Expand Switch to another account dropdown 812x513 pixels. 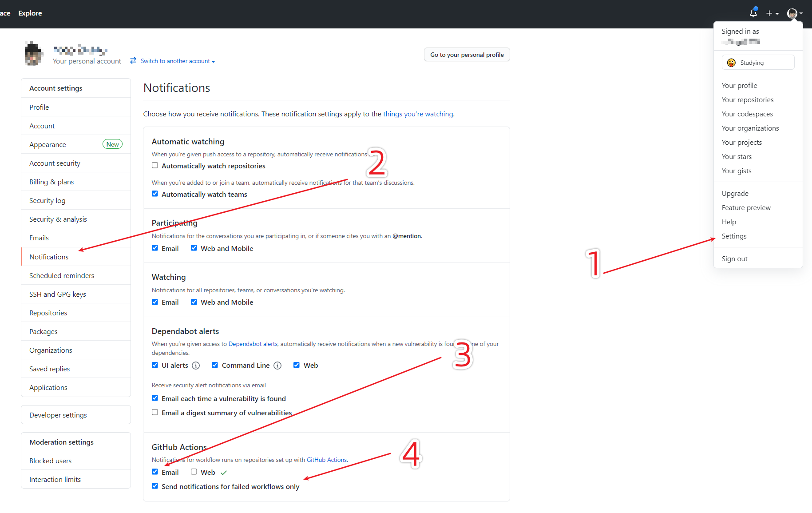click(x=178, y=61)
